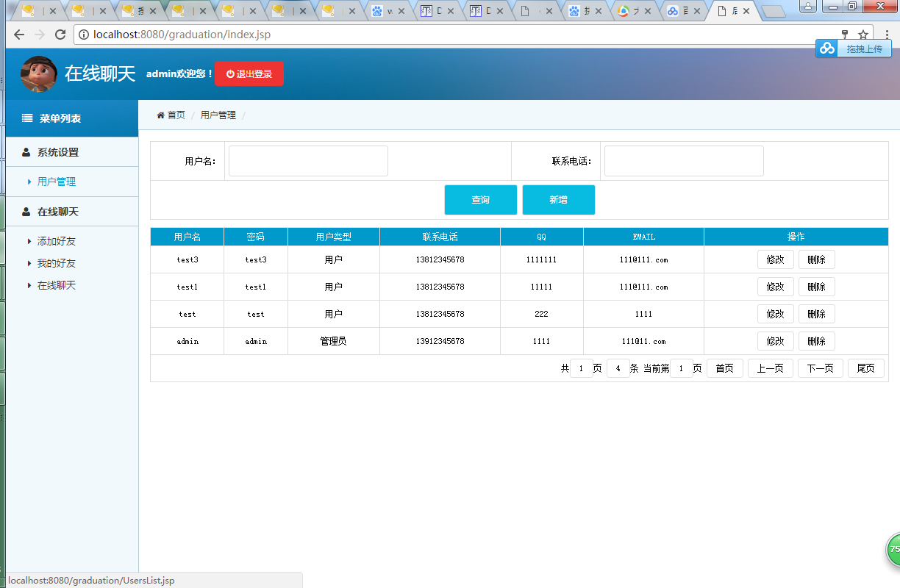Click 上一页 pagination button

pyautogui.click(x=771, y=368)
